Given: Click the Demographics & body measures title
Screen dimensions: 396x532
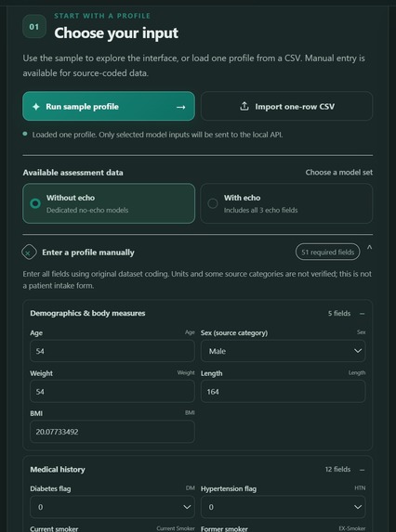Looking at the screenshot, I should click(x=87, y=313).
